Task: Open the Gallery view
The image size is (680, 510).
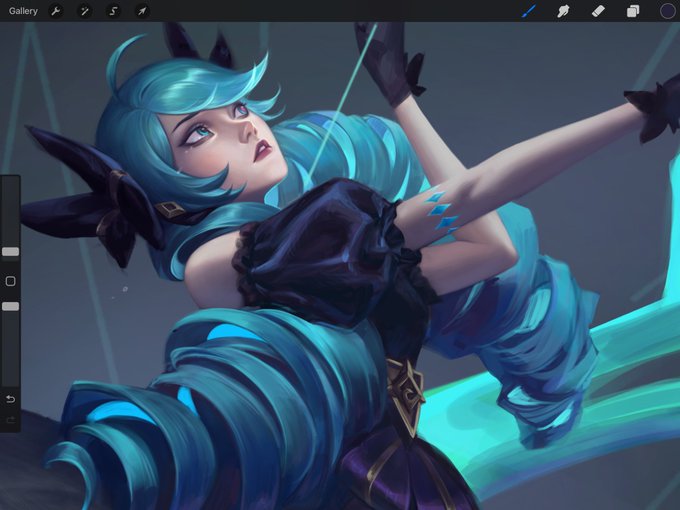Action: click(x=23, y=11)
